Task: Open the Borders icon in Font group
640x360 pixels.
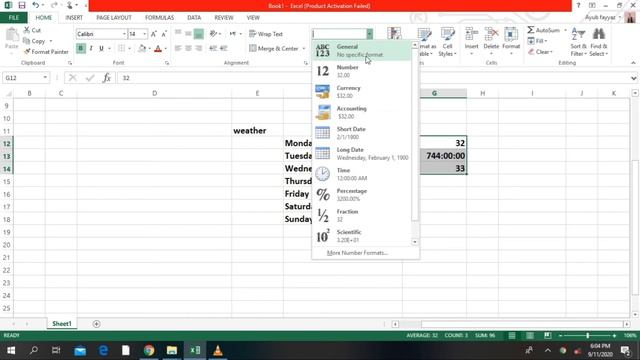Action: click(x=122, y=48)
